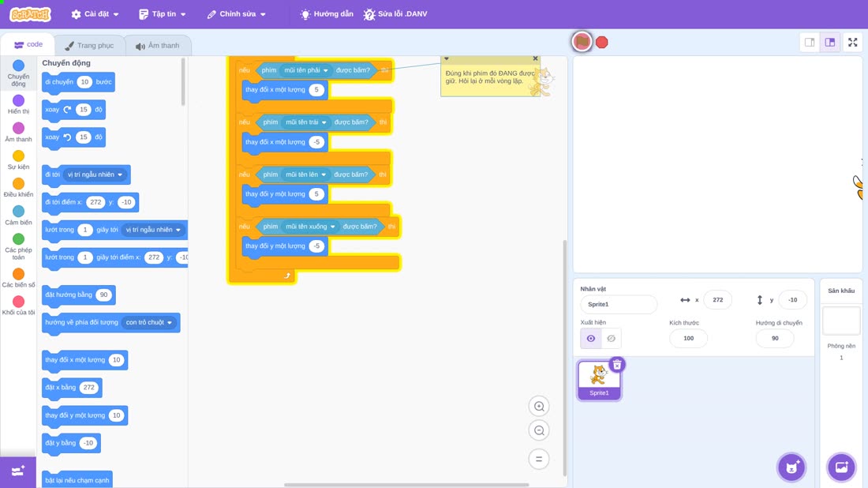This screenshot has width=868, height=488.
Task: Click the Kích thước size field
Action: (x=688, y=339)
